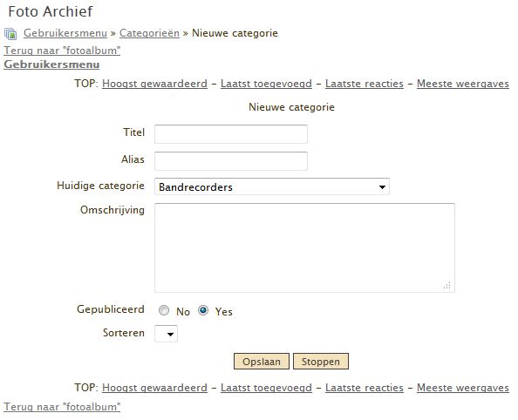
Task: Open top Hoogst gewaardeerd link
Action: 154,84
